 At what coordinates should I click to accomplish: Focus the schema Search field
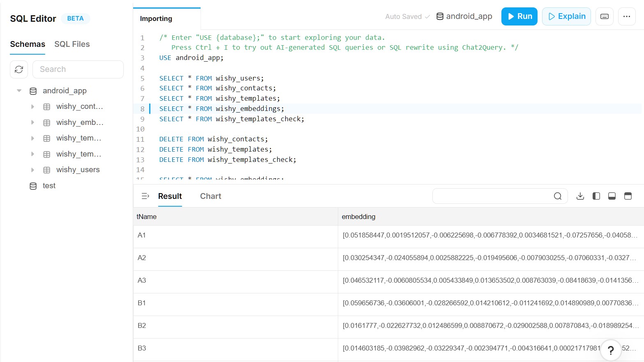click(78, 69)
